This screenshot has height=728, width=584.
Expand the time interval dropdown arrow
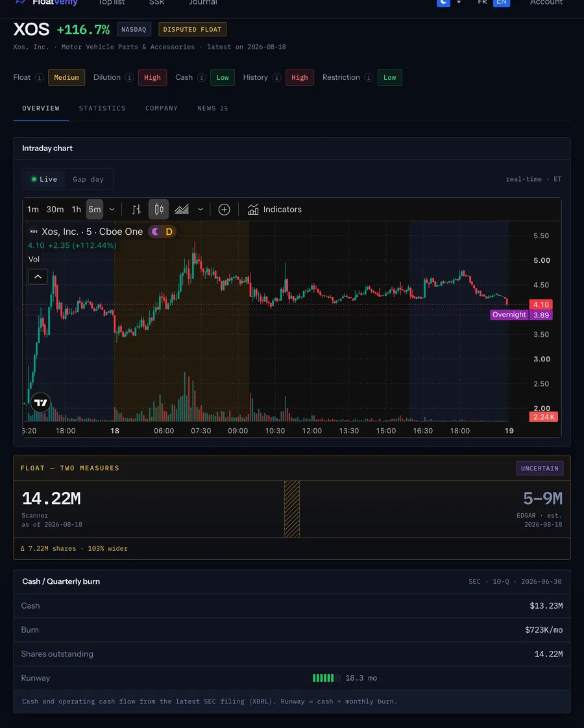[x=112, y=210]
